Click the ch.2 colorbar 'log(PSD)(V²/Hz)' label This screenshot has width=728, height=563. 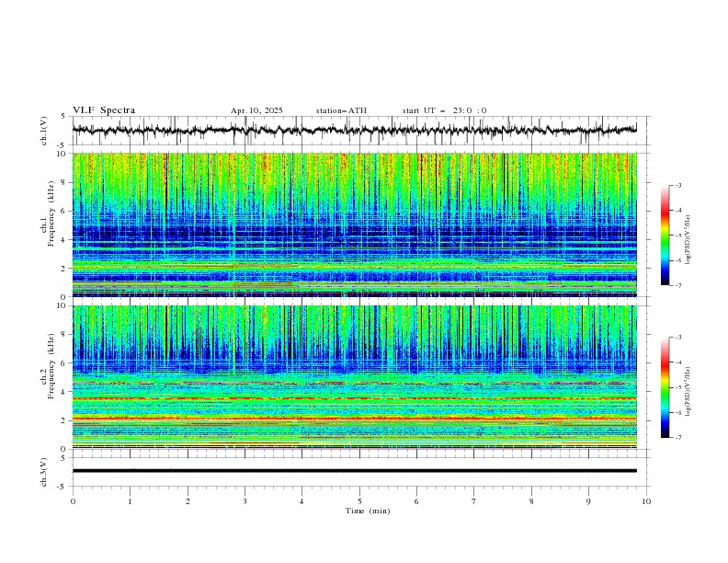(x=688, y=392)
